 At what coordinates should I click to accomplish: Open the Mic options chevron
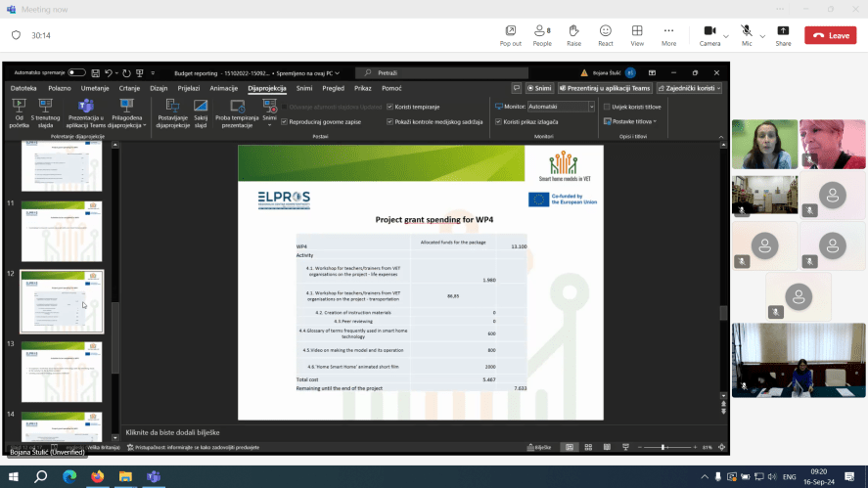[762, 36]
